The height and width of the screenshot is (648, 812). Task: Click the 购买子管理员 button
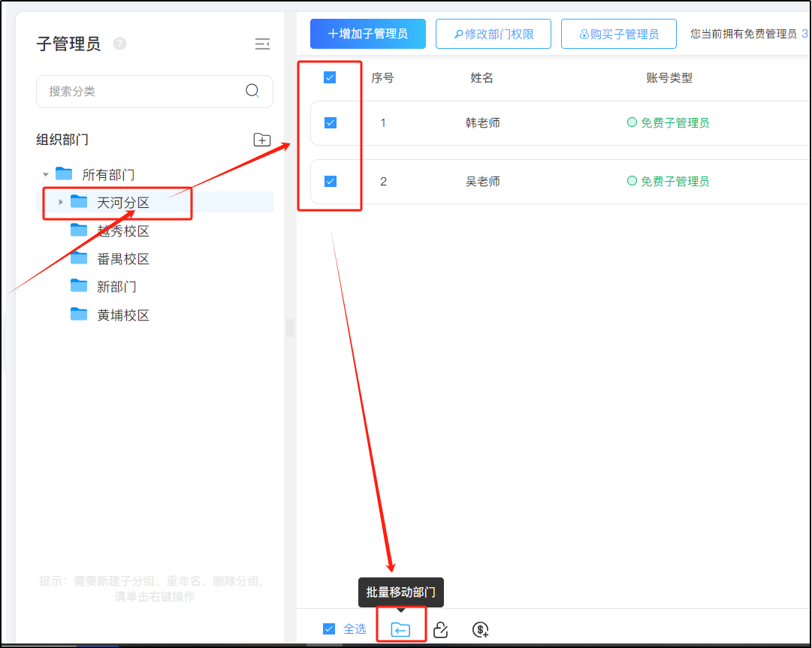[619, 34]
